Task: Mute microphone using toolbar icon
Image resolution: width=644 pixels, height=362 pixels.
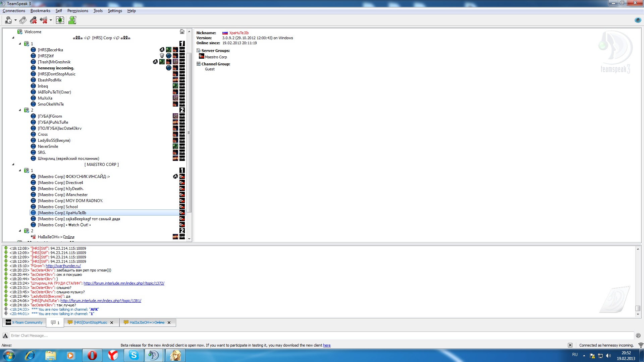Action: click(x=33, y=20)
